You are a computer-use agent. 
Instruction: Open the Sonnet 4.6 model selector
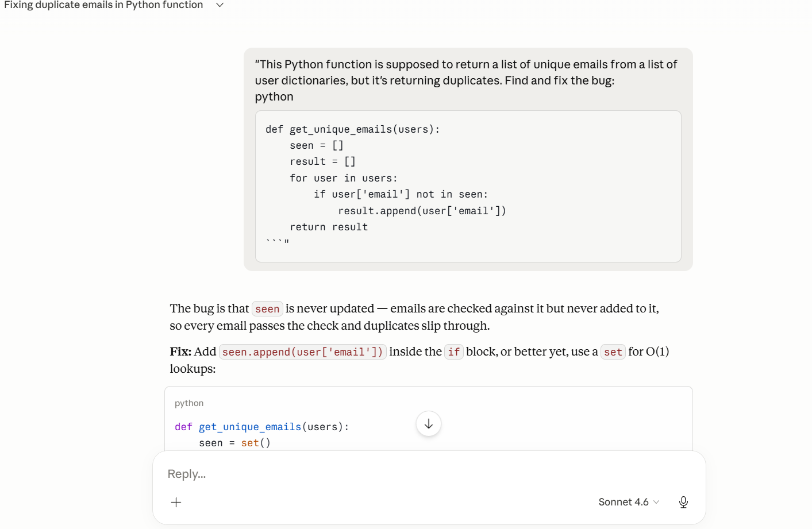point(629,502)
